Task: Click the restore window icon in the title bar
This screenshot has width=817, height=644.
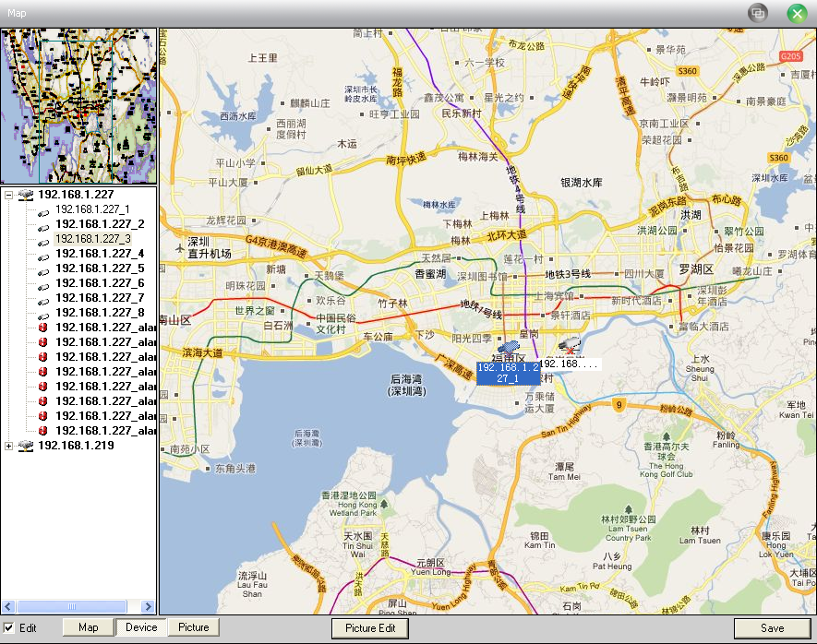Action: (758, 13)
